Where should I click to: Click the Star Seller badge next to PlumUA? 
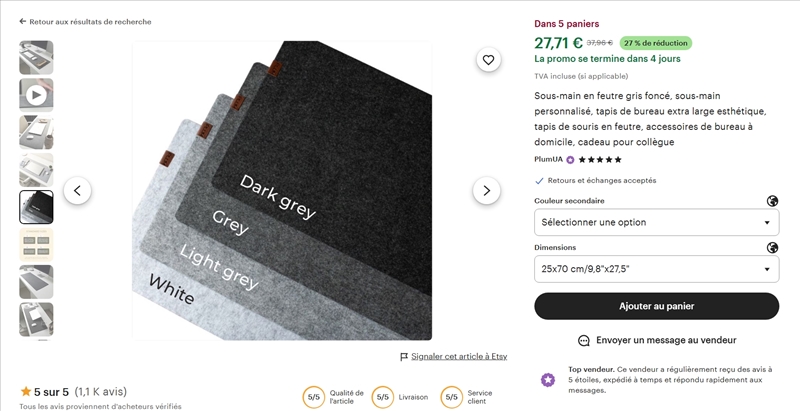[570, 160]
